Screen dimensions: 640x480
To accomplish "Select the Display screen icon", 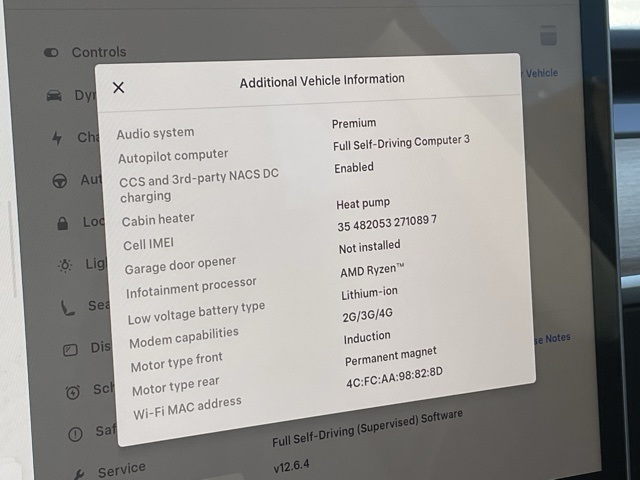I will (x=70, y=350).
